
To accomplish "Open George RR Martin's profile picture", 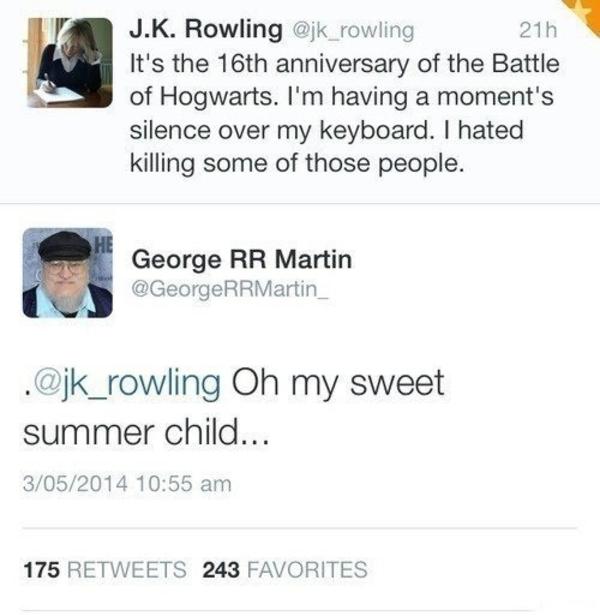I will [x=67, y=274].
